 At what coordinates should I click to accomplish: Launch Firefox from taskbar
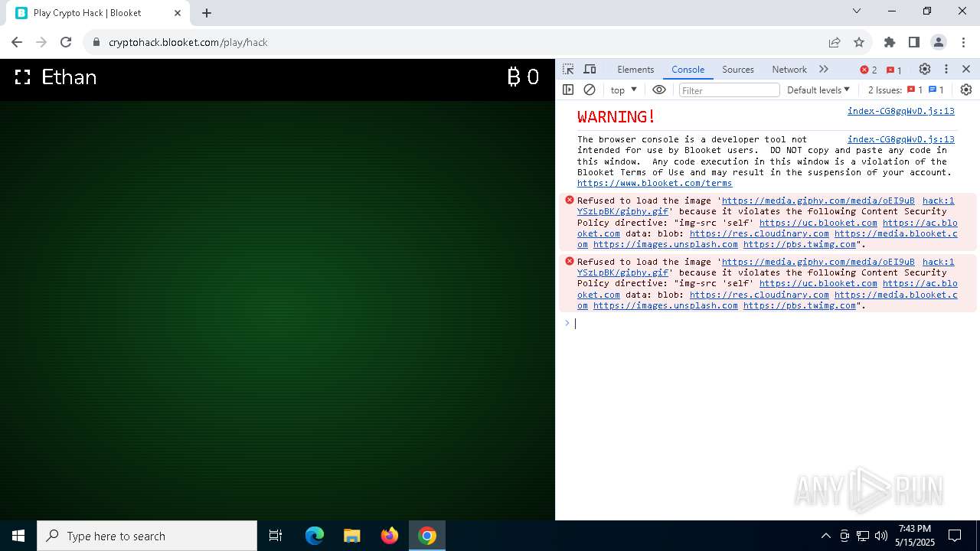390,536
